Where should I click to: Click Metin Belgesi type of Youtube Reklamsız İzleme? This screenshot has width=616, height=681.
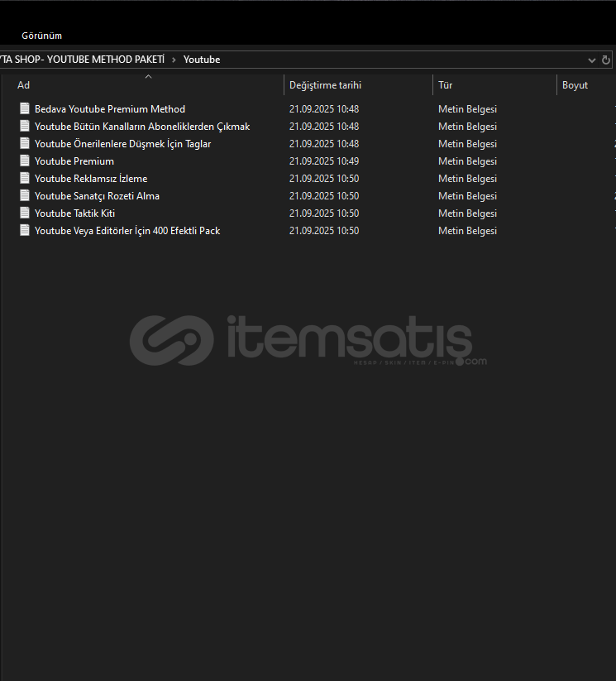[467, 179]
